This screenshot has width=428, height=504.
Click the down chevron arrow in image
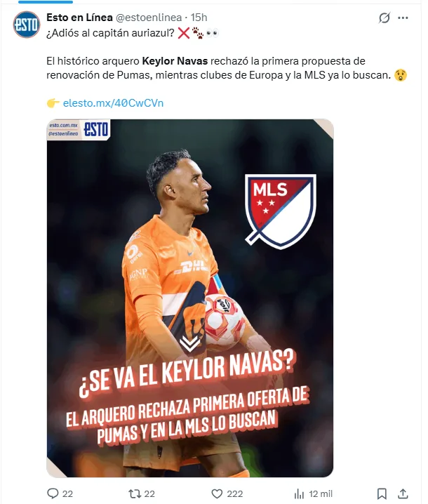coord(190,343)
